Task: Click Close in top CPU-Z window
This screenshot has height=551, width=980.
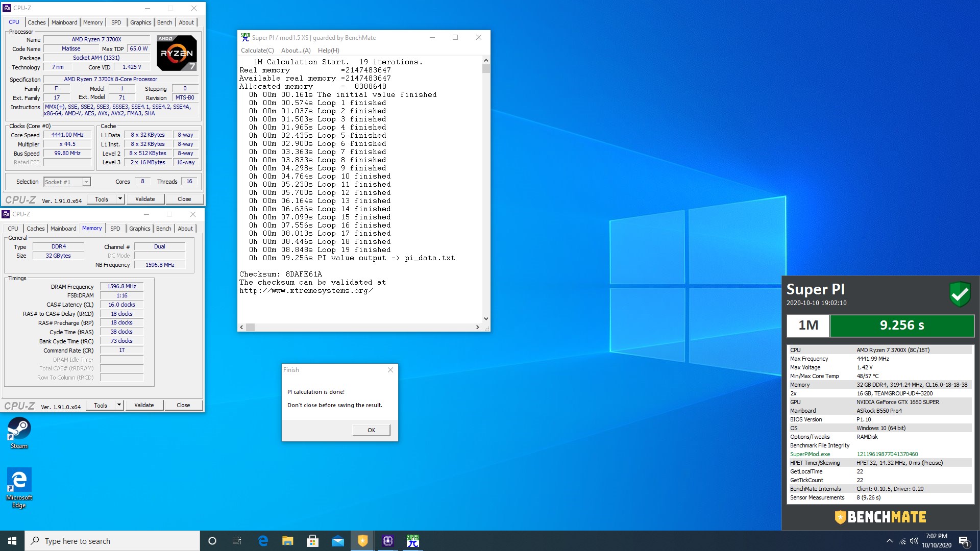Action: (184, 199)
